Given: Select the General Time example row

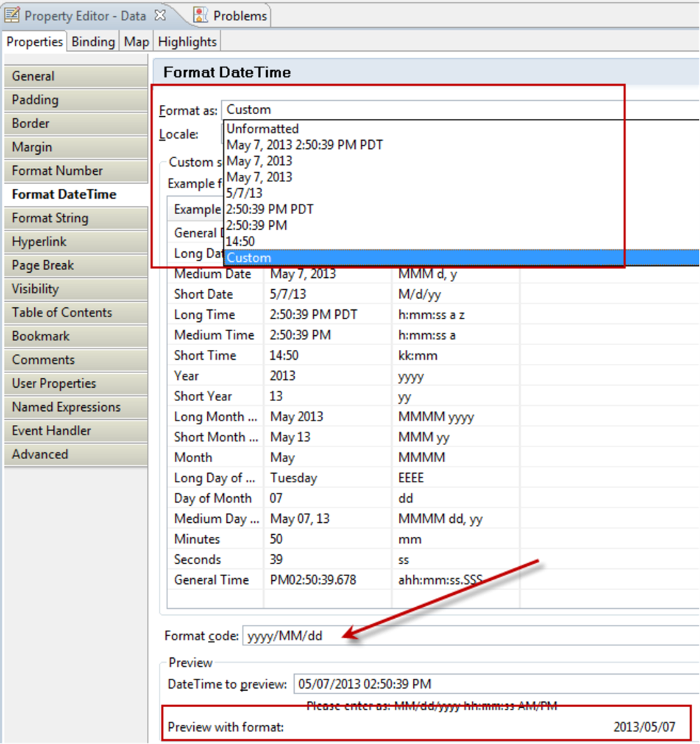Looking at the screenshot, I should click(433, 580).
